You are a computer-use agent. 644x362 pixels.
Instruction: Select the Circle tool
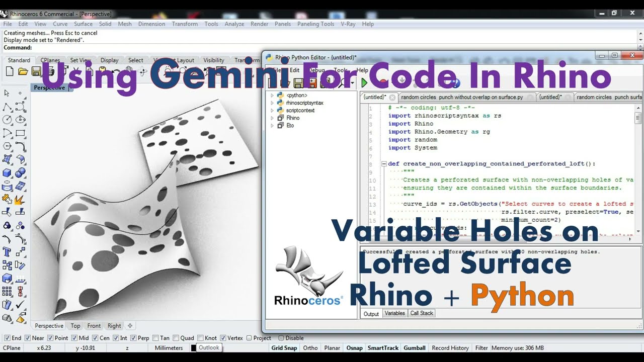coord(7,120)
